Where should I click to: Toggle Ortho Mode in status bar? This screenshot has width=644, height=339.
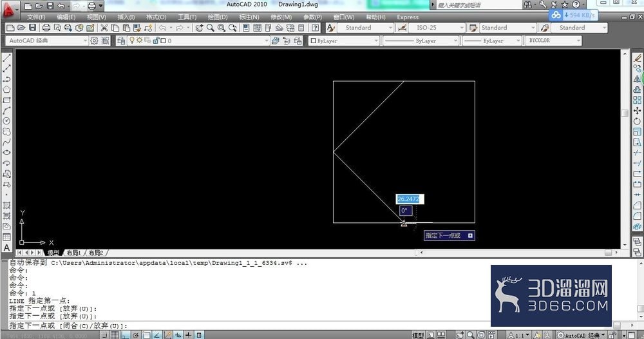[x=126, y=335]
